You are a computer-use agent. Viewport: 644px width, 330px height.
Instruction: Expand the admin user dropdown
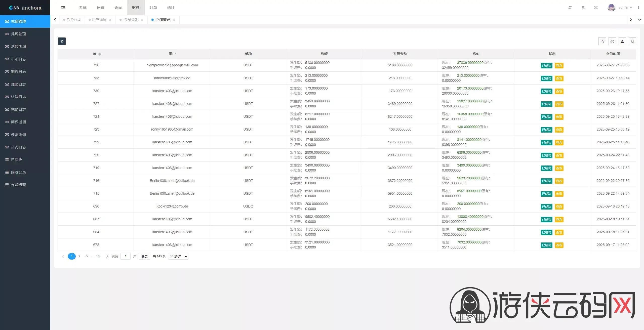click(x=625, y=8)
